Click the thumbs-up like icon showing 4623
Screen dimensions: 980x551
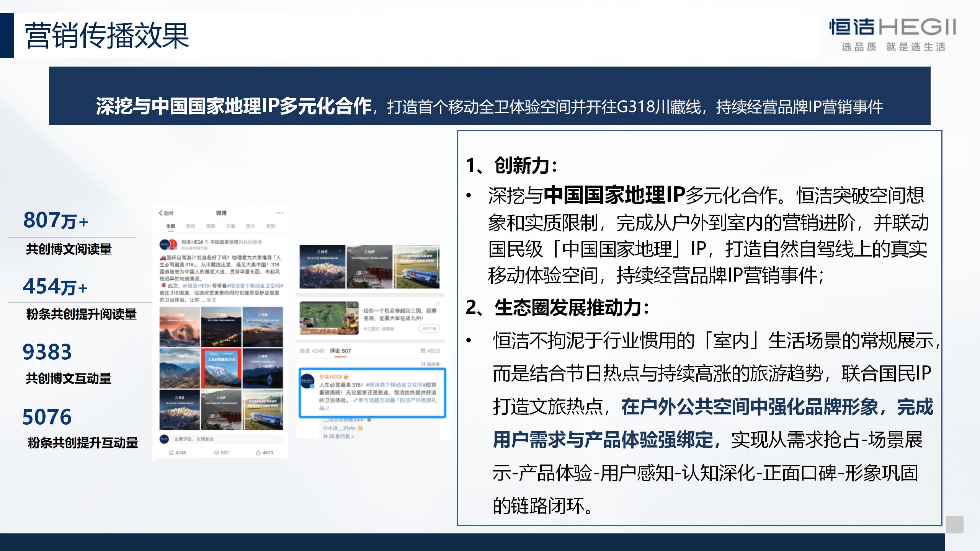click(x=258, y=453)
